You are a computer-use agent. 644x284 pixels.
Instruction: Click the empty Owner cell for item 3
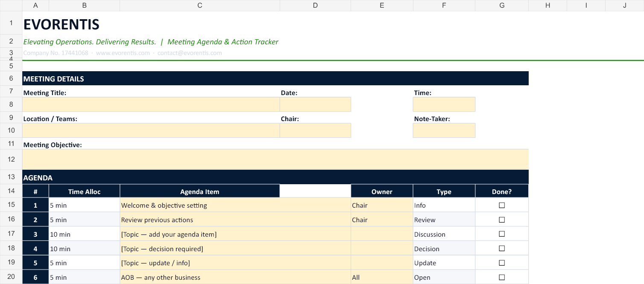click(382, 234)
